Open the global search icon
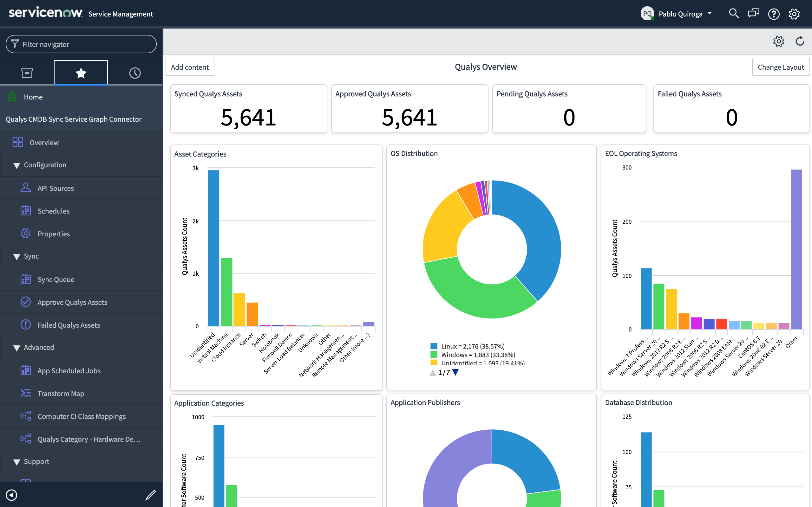The width and height of the screenshot is (812, 507). tap(733, 14)
